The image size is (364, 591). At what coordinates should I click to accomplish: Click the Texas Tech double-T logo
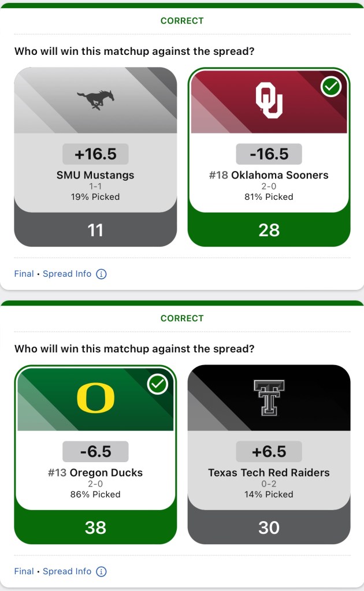tap(269, 397)
